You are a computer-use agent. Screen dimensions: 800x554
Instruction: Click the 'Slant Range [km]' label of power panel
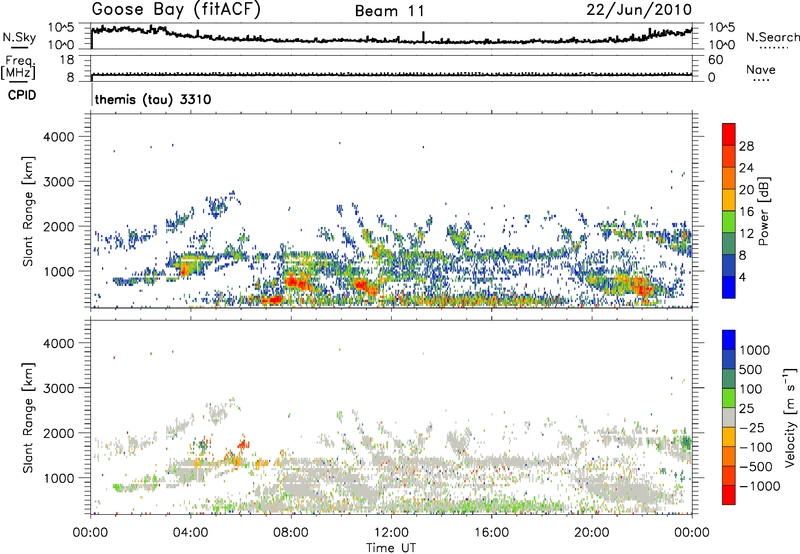28,211
